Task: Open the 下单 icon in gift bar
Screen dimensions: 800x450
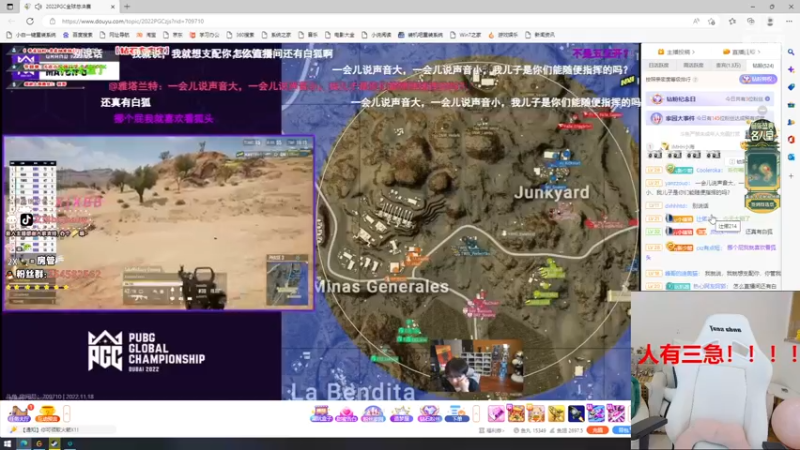Action: coord(457,413)
